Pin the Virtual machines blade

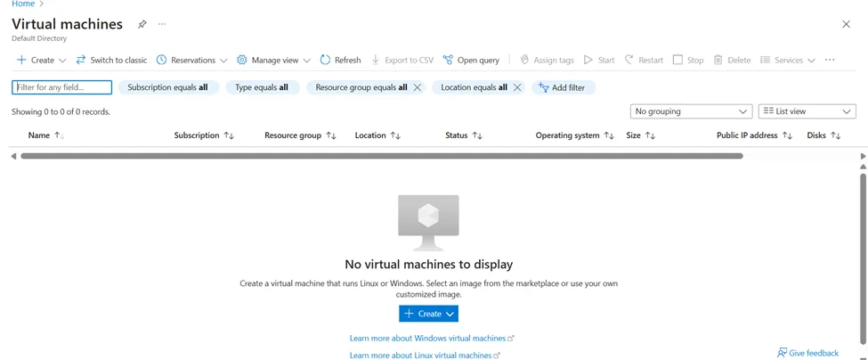142,24
